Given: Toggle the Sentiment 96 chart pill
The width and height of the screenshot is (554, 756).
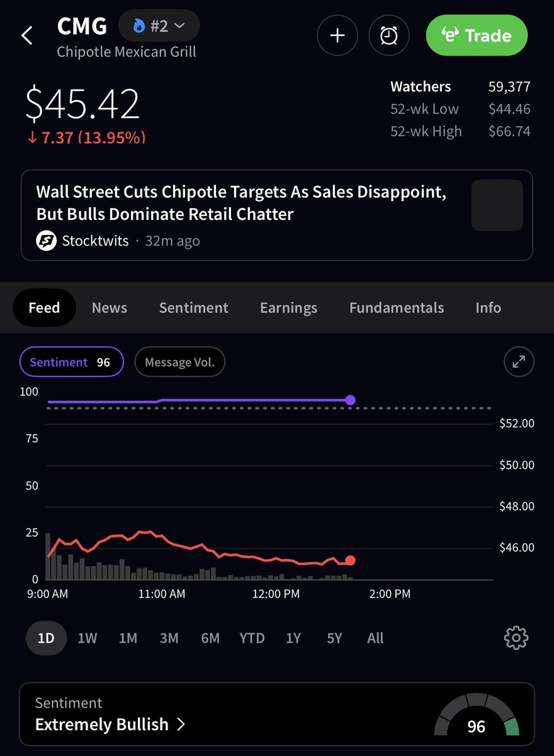Looking at the screenshot, I should click(72, 362).
